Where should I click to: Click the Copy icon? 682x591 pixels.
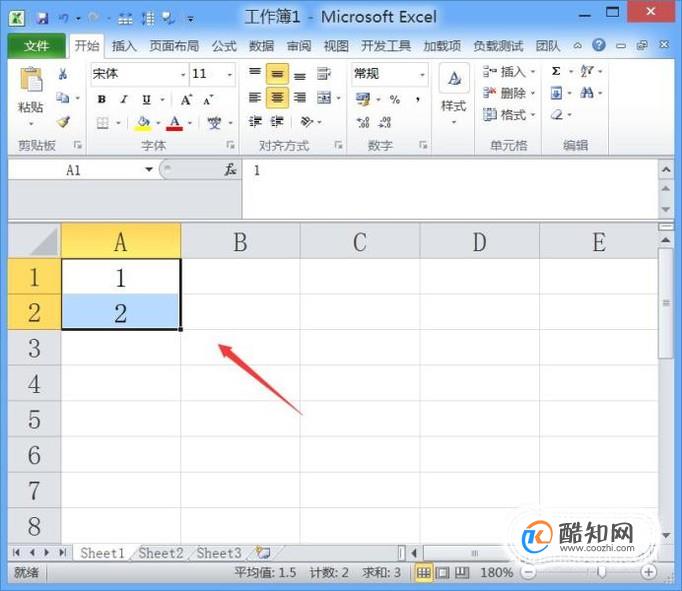click(x=63, y=98)
